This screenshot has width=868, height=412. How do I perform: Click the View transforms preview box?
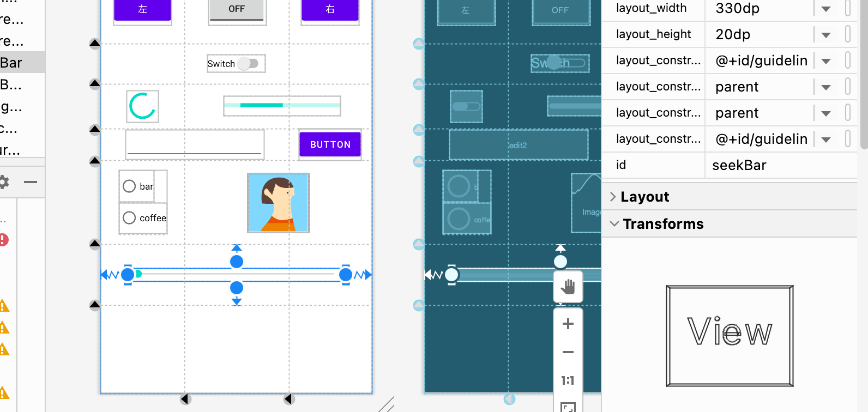click(730, 336)
